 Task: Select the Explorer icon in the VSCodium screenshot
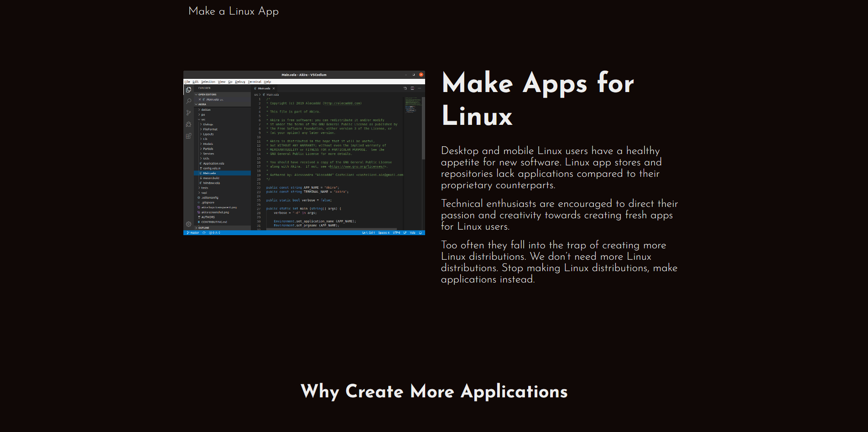point(188,90)
